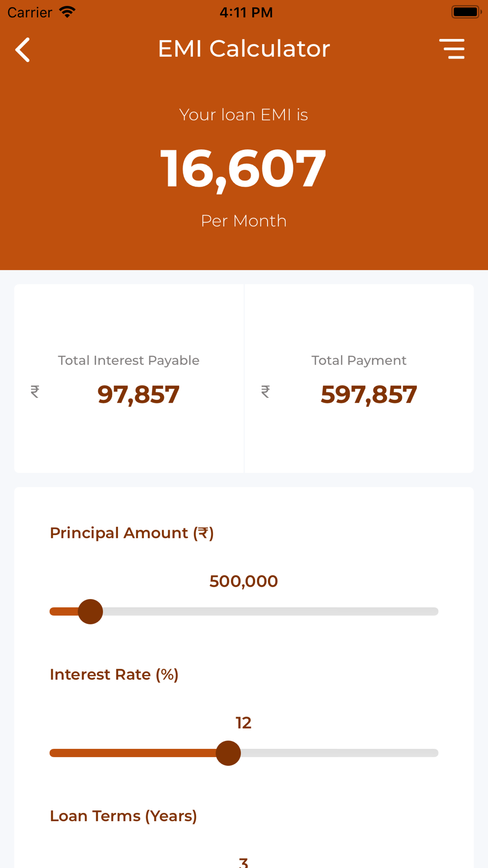Click the Interest Rate slider knob
Viewport: 488px width, 868px height.
(228, 753)
